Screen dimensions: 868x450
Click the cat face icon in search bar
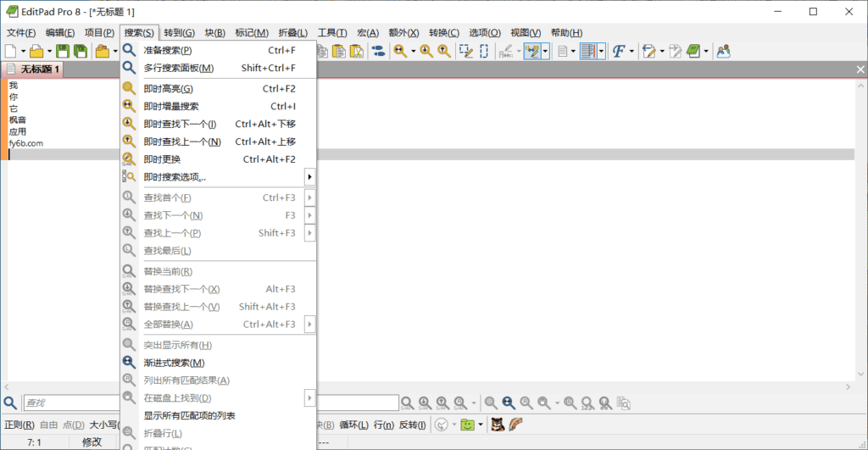click(498, 424)
